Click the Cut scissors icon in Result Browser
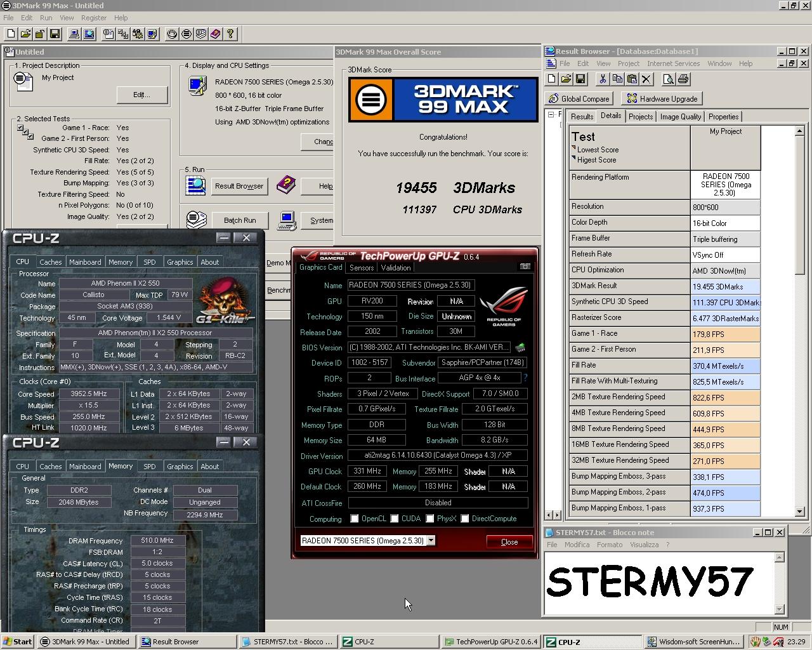812x650 pixels. click(603, 79)
